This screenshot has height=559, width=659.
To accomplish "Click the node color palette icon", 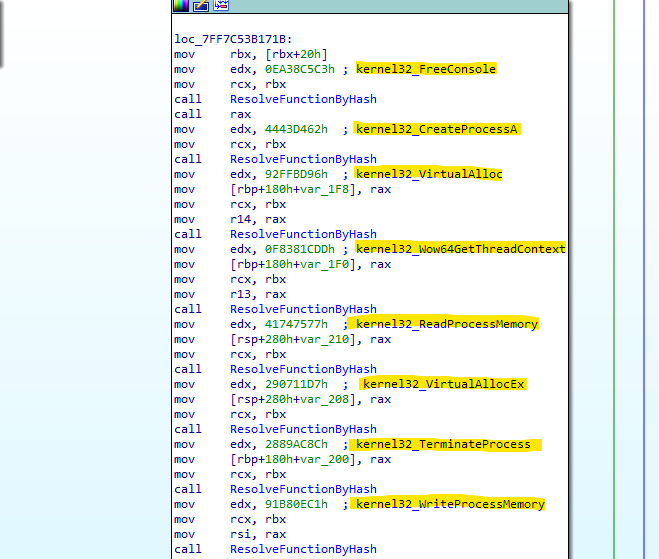I will (x=181, y=5).
